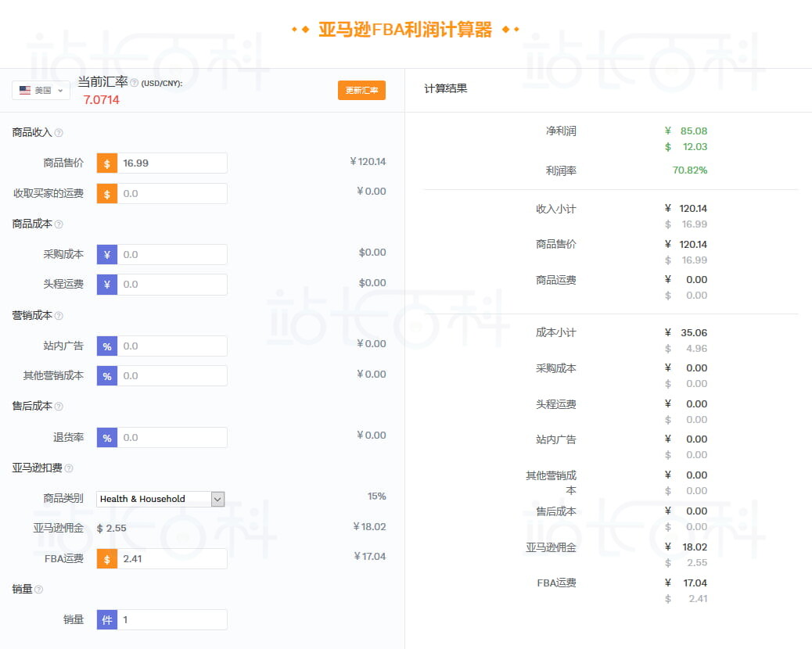812x649 pixels.
Task: Focus the 退货率 percentage input
Action: (x=172, y=438)
